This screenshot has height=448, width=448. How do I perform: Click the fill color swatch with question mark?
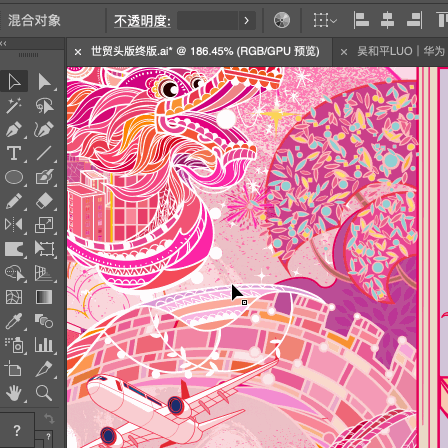[x=17, y=430]
